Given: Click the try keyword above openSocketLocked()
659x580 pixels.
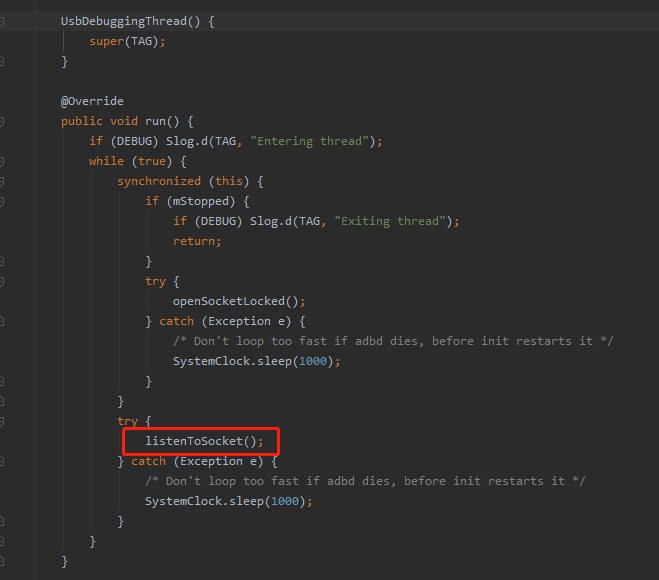Looking at the screenshot, I should point(156,282).
